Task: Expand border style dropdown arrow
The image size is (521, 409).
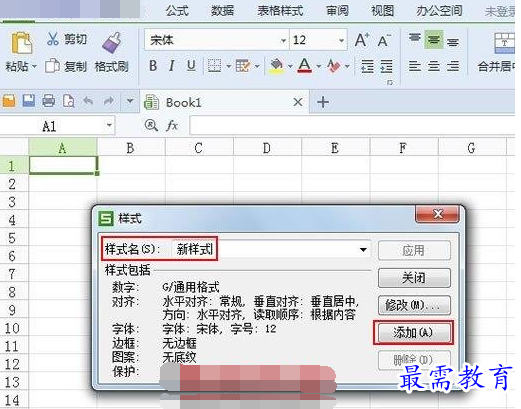Action: pos(229,66)
